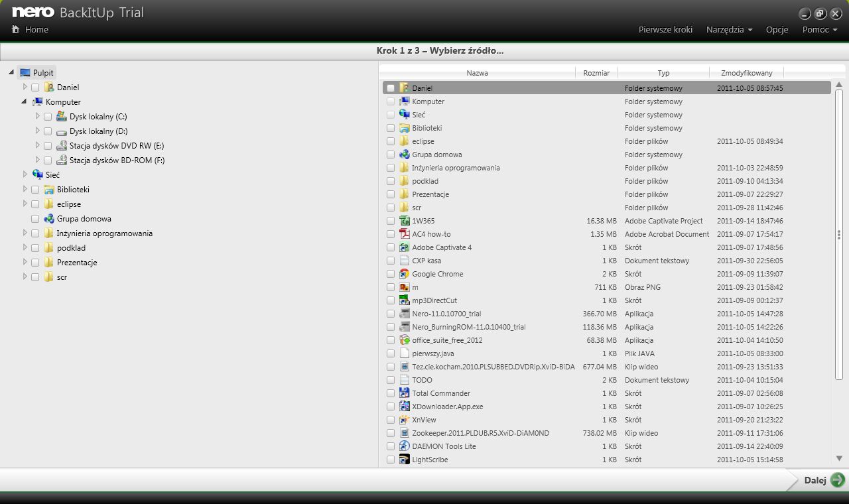Select the XnView shortcut icon
Screen dimensions: 849x504
pos(405,420)
